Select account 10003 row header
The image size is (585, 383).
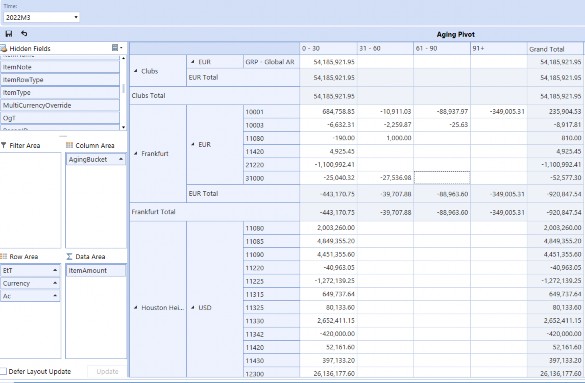(271, 125)
